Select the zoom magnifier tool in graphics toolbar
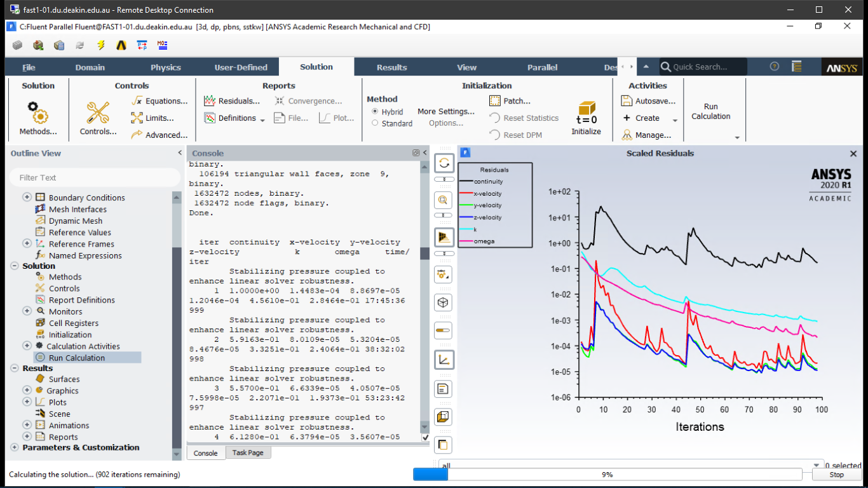Viewport: 868px width, 488px height. point(444,201)
